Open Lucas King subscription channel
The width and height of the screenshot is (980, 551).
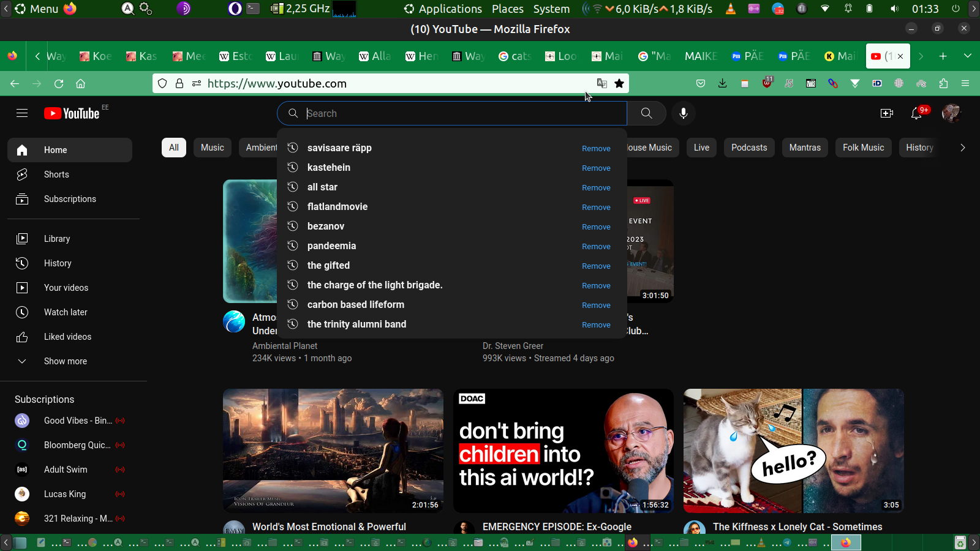pyautogui.click(x=70, y=494)
